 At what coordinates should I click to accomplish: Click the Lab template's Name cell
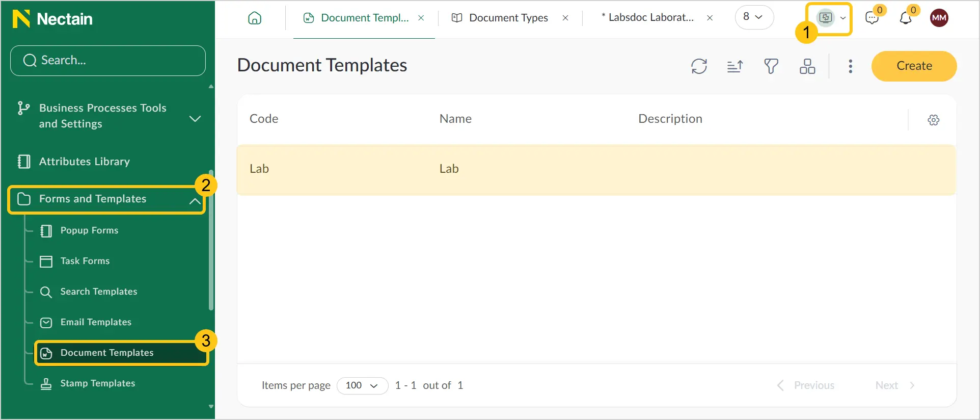[449, 169]
